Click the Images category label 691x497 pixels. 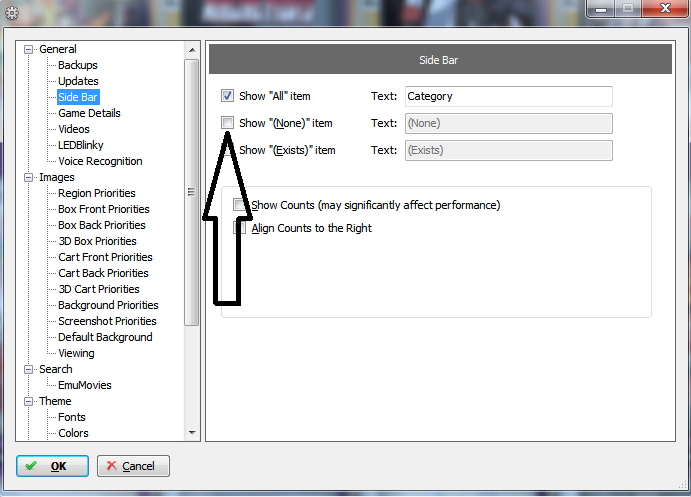[57, 177]
